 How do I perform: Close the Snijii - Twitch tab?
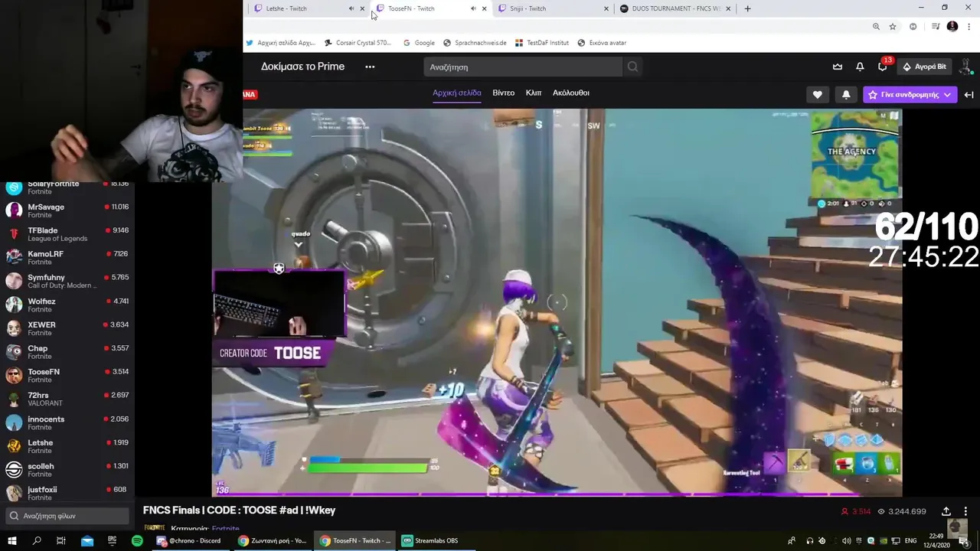pyautogui.click(x=606, y=8)
